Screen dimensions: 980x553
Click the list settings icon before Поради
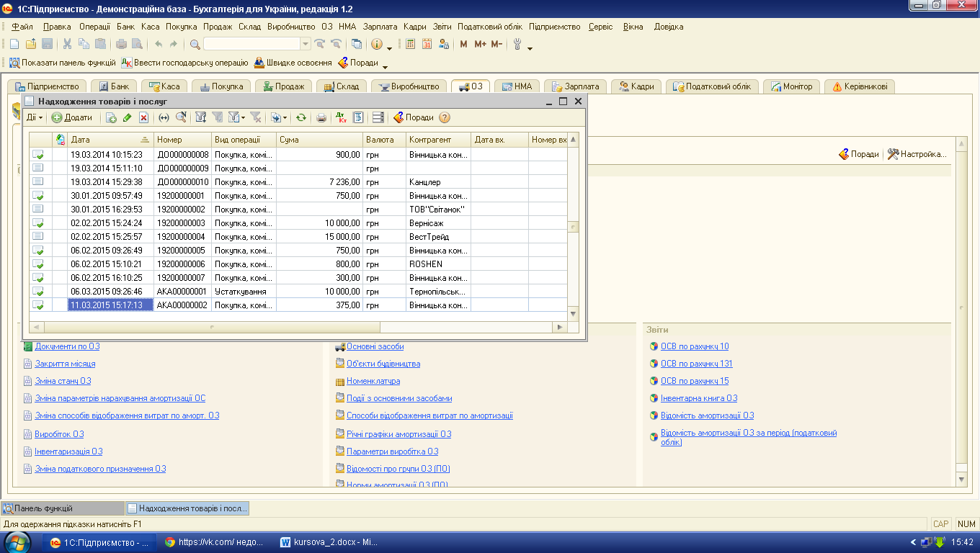coord(378,117)
